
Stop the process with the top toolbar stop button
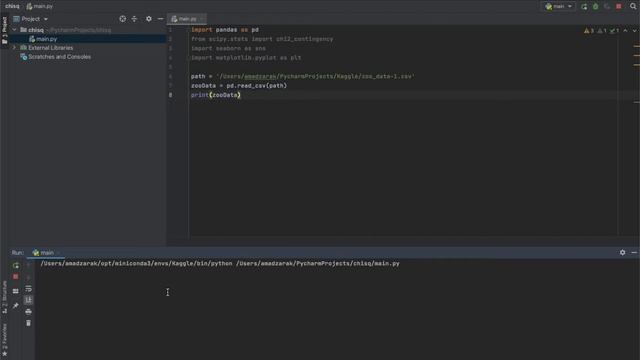(x=619, y=7)
